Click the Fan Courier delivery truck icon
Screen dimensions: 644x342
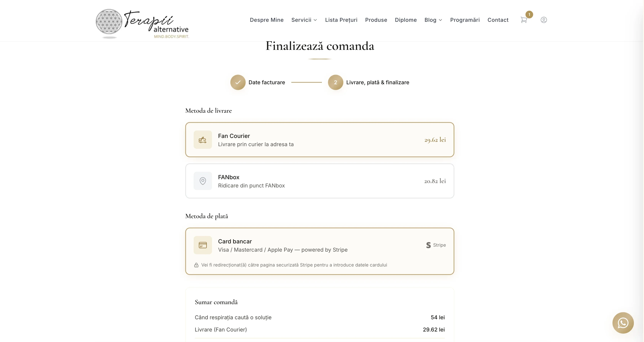coord(203,140)
